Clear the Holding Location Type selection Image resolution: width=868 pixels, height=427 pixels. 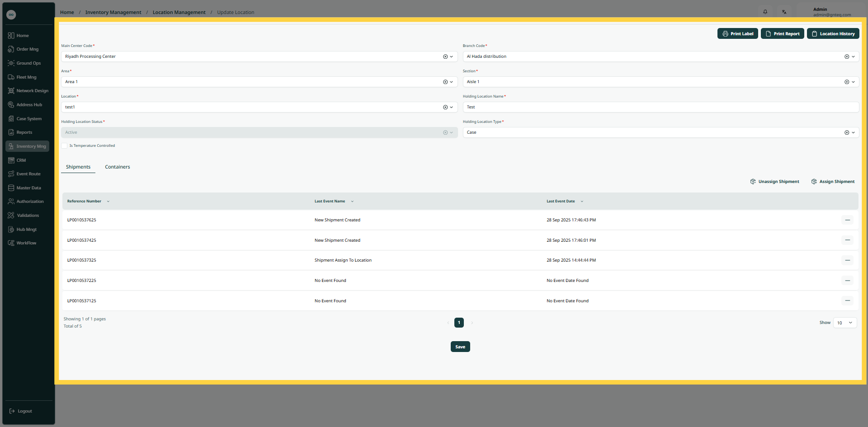pos(847,132)
